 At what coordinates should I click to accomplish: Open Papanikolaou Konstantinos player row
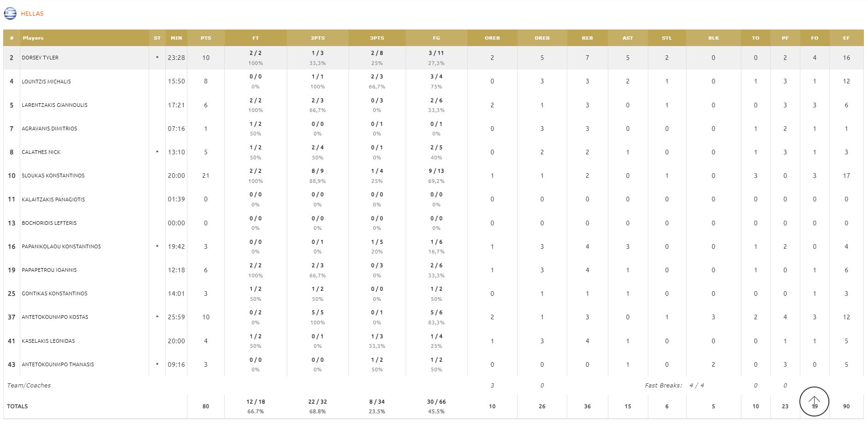pyautogui.click(x=61, y=246)
